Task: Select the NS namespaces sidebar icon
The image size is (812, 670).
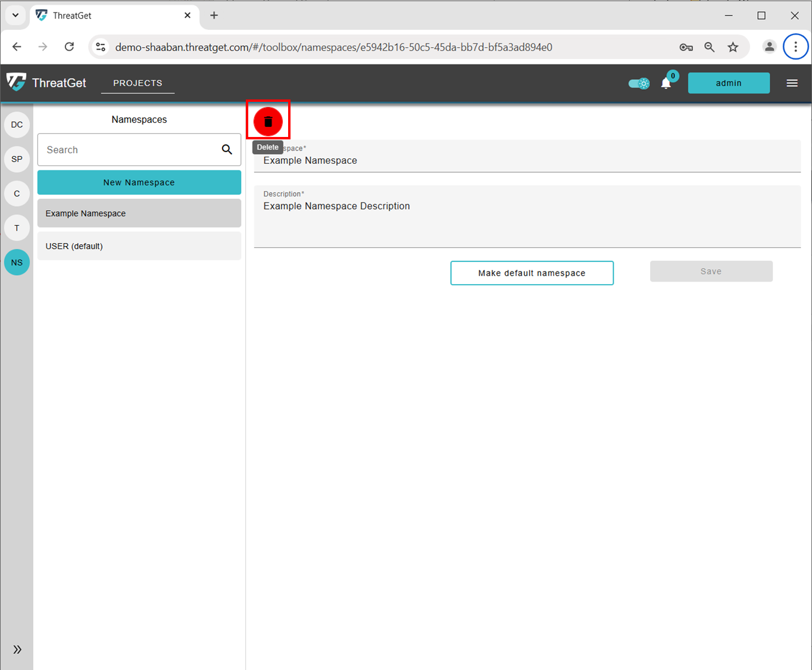Action: [x=17, y=263]
